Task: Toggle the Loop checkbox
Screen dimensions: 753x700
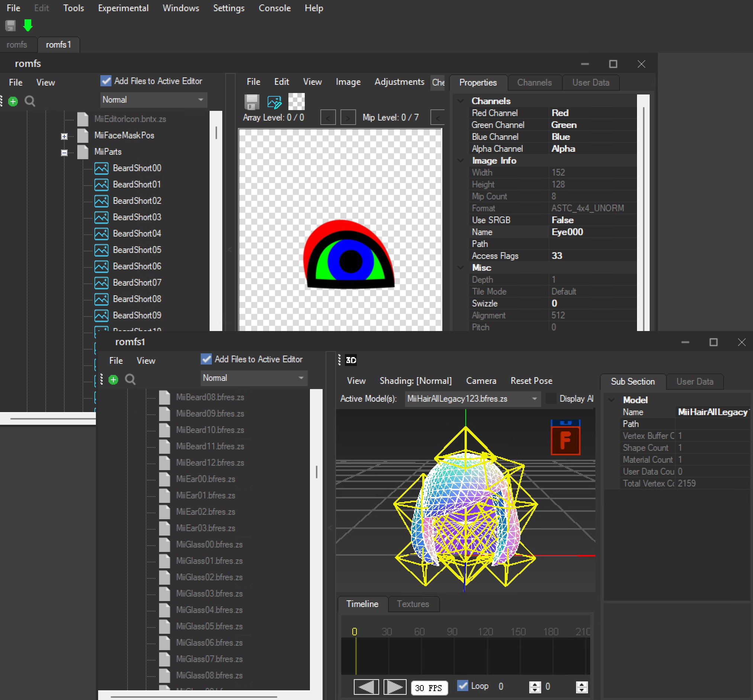Action: point(462,685)
